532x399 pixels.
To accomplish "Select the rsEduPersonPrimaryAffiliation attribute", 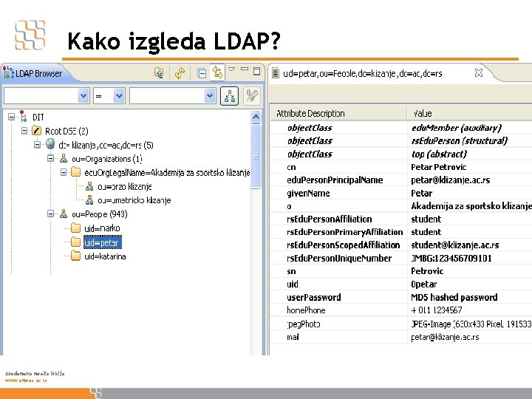I will click(x=345, y=232).
